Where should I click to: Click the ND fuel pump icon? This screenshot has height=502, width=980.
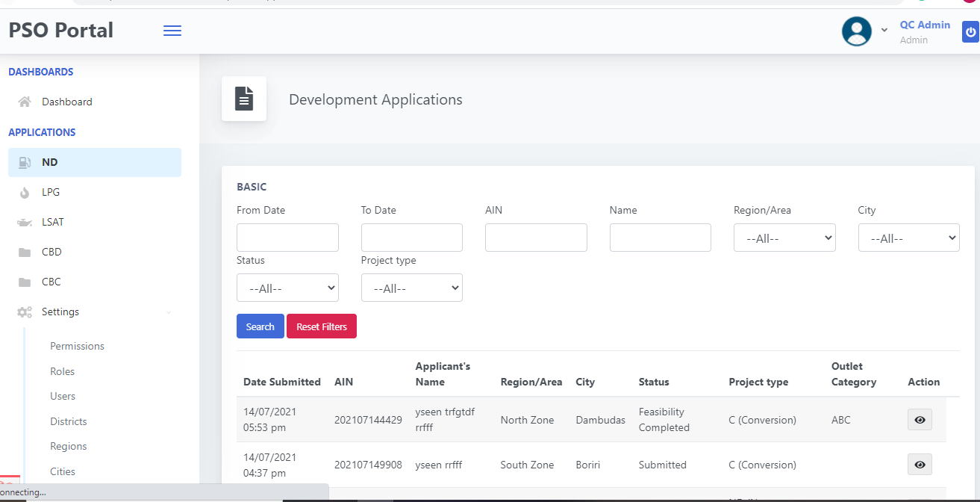pyautogui.click(x=25, y=162)
